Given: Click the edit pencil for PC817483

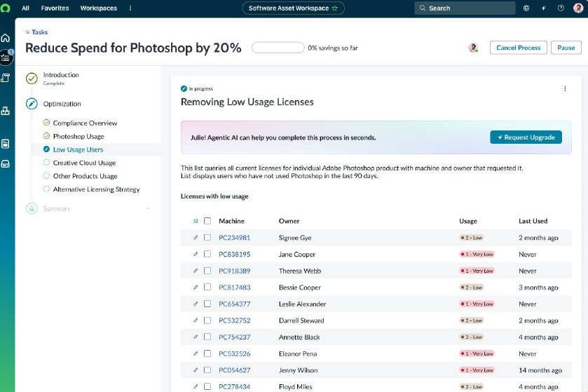Looking at the screenshot, I should (x=196, y=287).
